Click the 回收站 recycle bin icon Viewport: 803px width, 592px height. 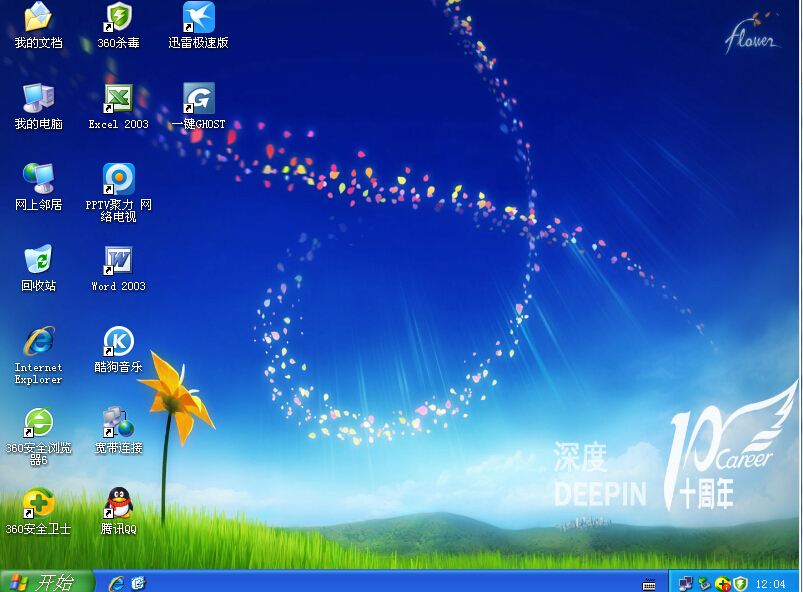[x=38, y=261]
